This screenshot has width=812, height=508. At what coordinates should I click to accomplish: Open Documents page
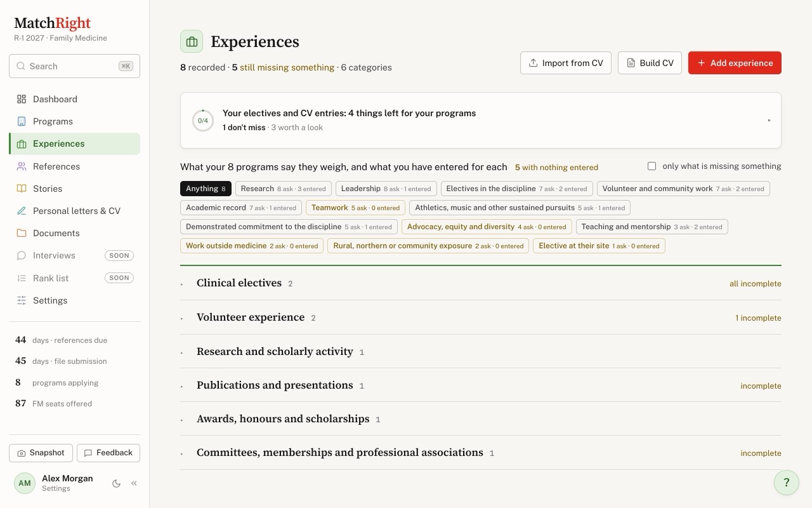click(x=74, y=233)
